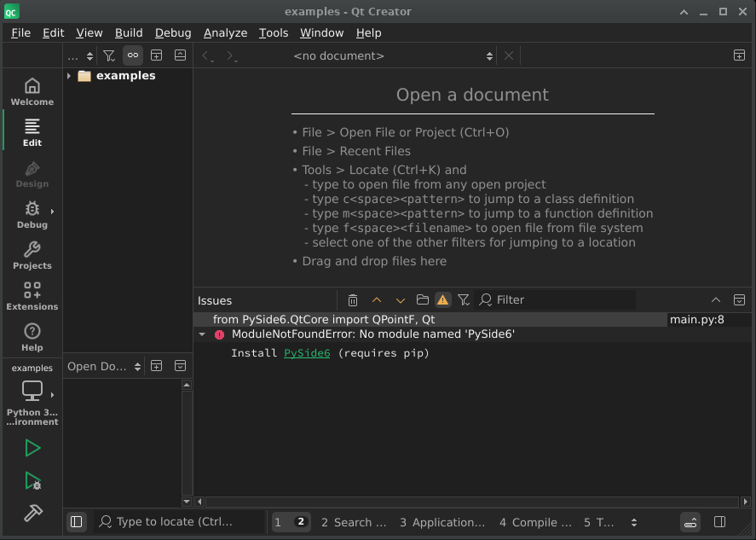Close the current document
The image size is (756, 540).
[x=509, y=56]
